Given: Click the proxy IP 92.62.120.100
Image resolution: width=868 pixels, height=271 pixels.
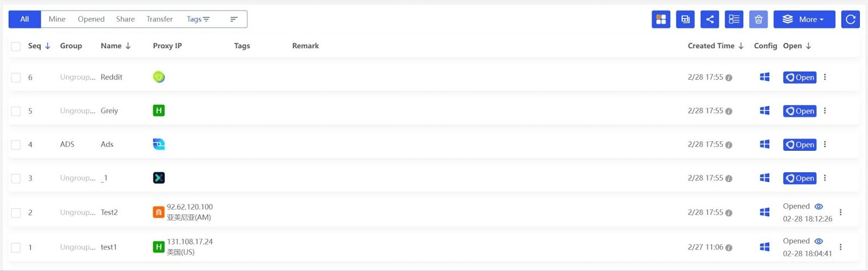Looking at the screenshot, I should [x=190, y=207].
